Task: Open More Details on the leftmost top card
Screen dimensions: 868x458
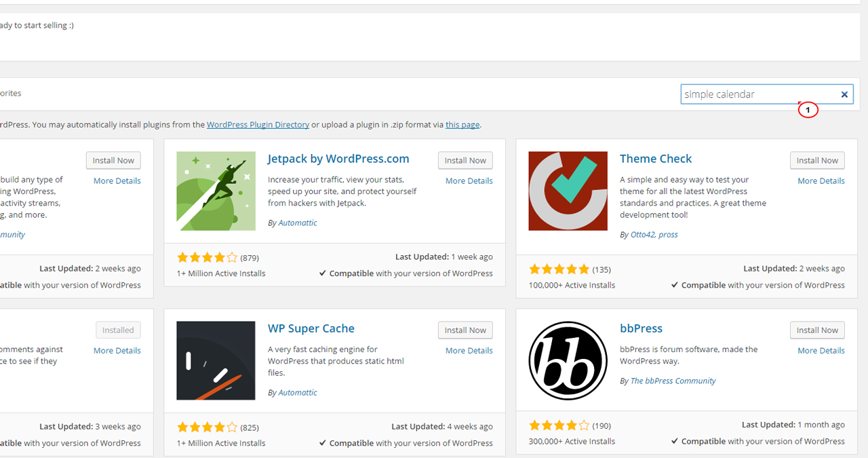Action: coord(117,180)
